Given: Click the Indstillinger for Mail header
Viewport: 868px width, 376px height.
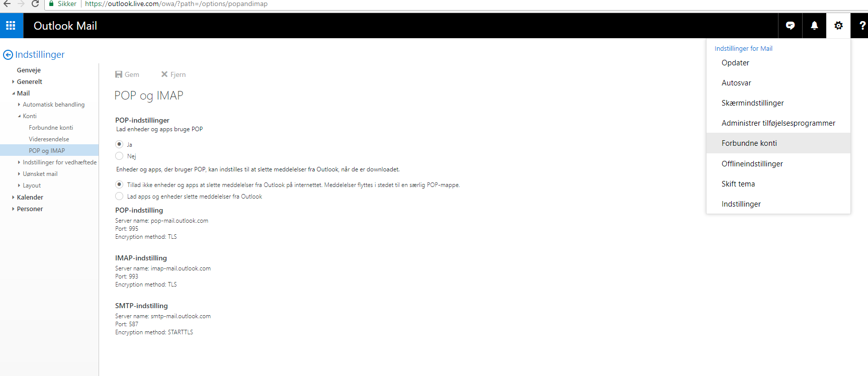Looking at the screenshot, I should point(743,48).
